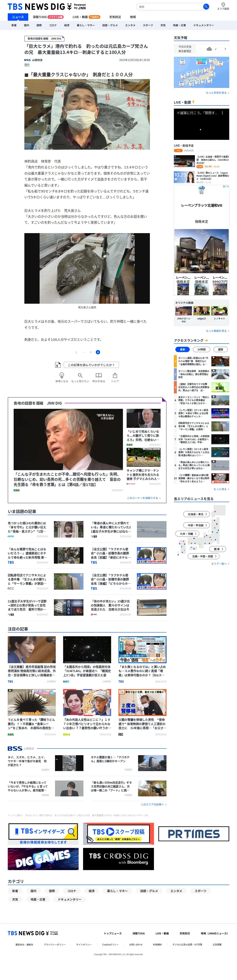
Task: Click the 地震・災害 category chip at bottom
Action: 38,899
